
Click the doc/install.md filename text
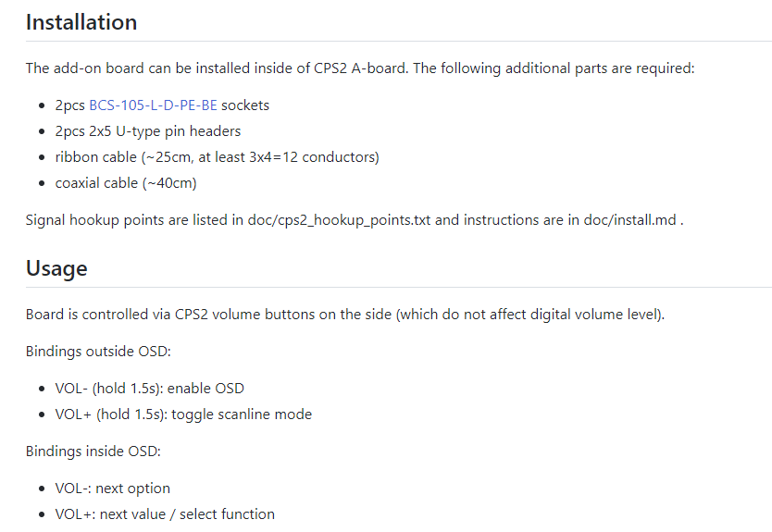pos(629,220)
